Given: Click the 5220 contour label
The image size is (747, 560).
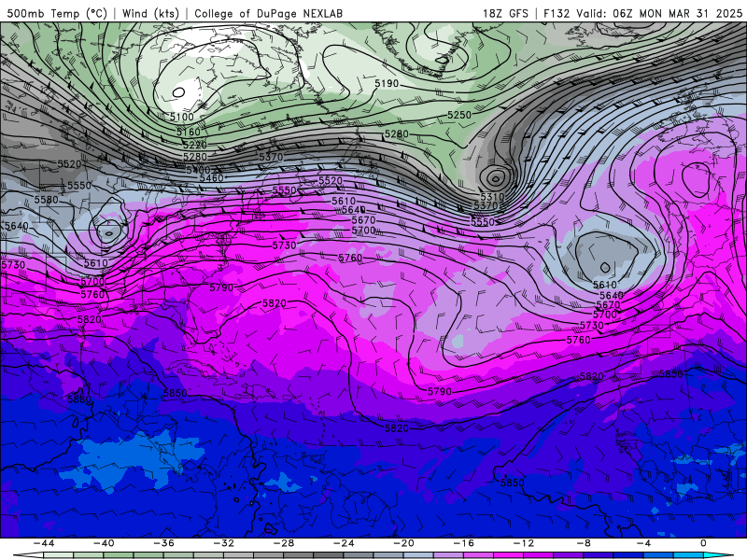Looking at the screenshot, I should pos(194,145).
